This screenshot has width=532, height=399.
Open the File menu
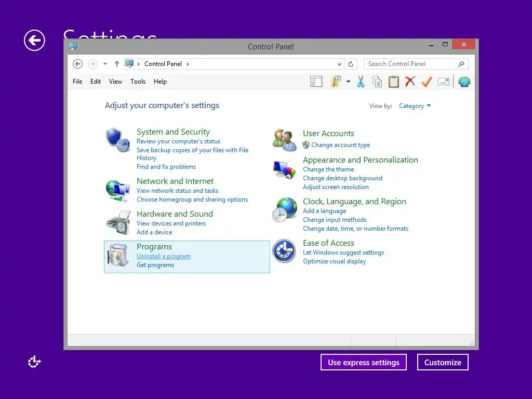[x=77, y=82]
